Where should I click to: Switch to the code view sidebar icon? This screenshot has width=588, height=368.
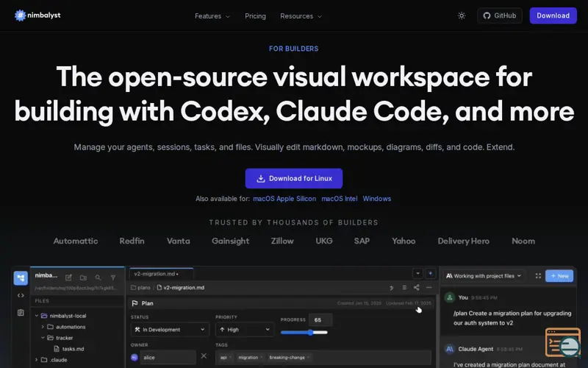coord(21,296)
